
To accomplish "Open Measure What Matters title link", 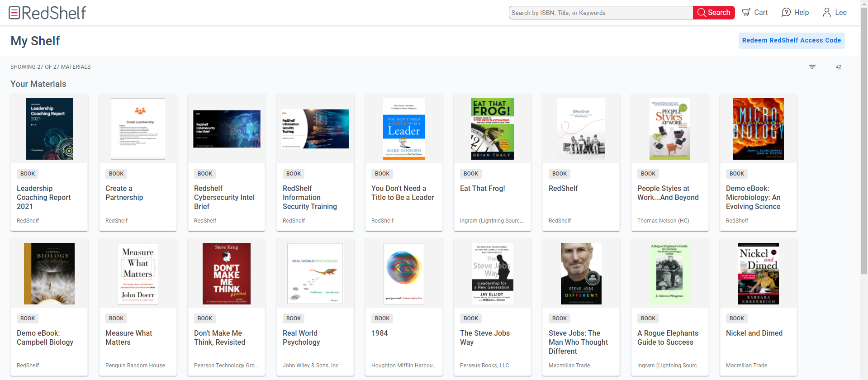I will (x=128, y=337).
